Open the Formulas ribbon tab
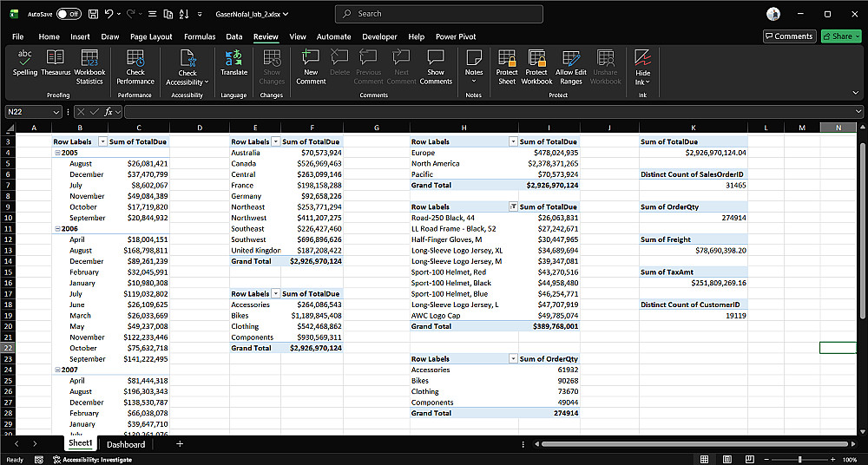Image resolution: width=868 pixels, height=465 pixels. pyautogui.click(x=200, y=36)
